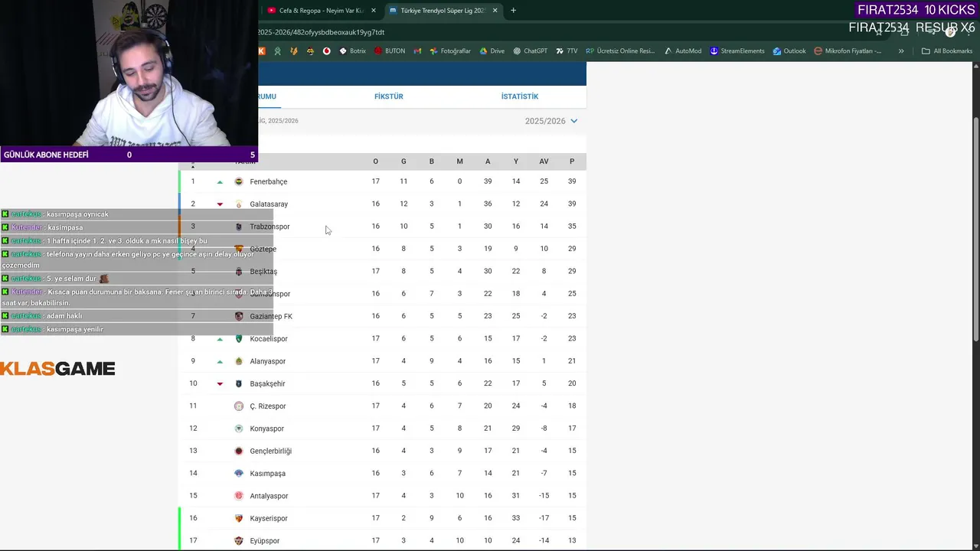The image size is (980, 551).
Task: Click the Kocaelispor team logo
Action: 239,339
